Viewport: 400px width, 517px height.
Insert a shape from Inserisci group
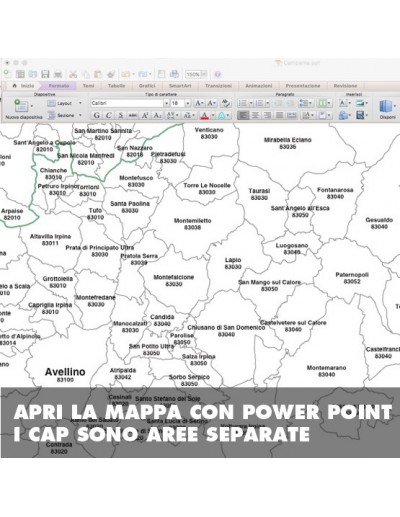pyautogui.click(x=343, y=115)
